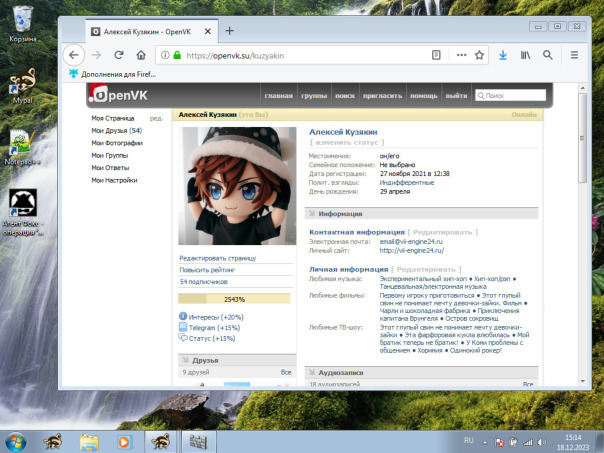
Task: Select Мои Фотографии in left sidebar
Action: coord(117,143)
